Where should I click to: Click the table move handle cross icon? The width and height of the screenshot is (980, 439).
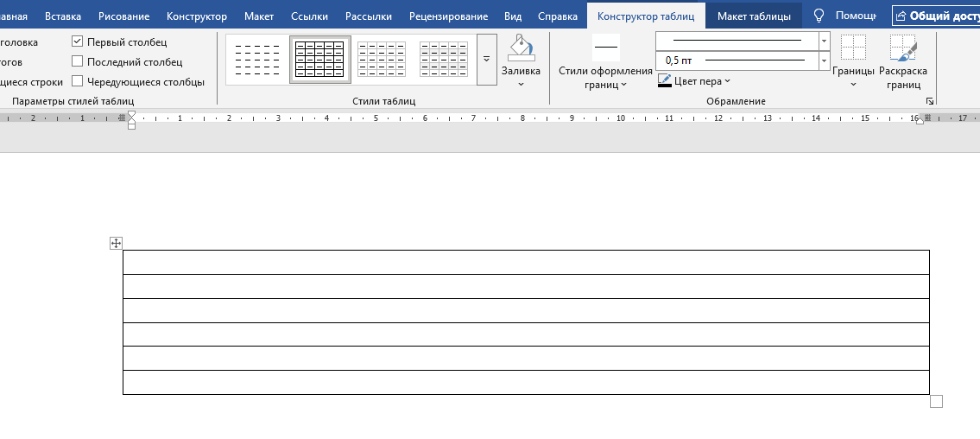click(116, 244)
